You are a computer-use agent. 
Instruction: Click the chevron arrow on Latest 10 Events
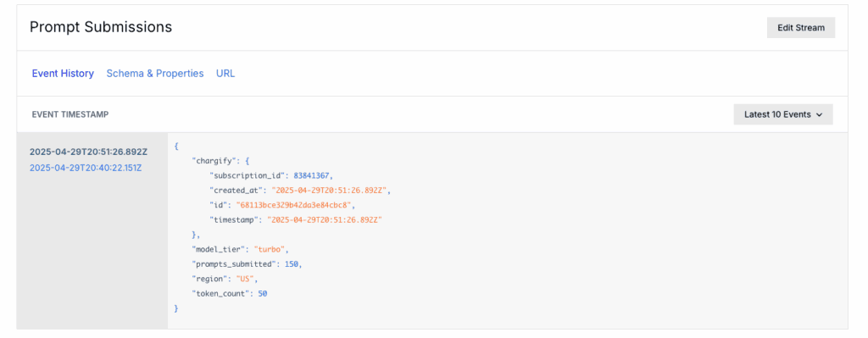(x=820, y=114)
